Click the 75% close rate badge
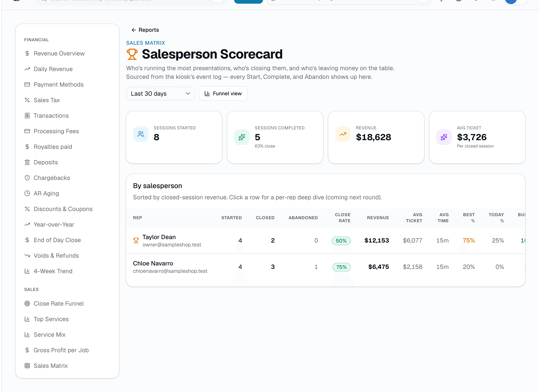The width and height of the screenshot is (539, 392). (x=341, y=267)
